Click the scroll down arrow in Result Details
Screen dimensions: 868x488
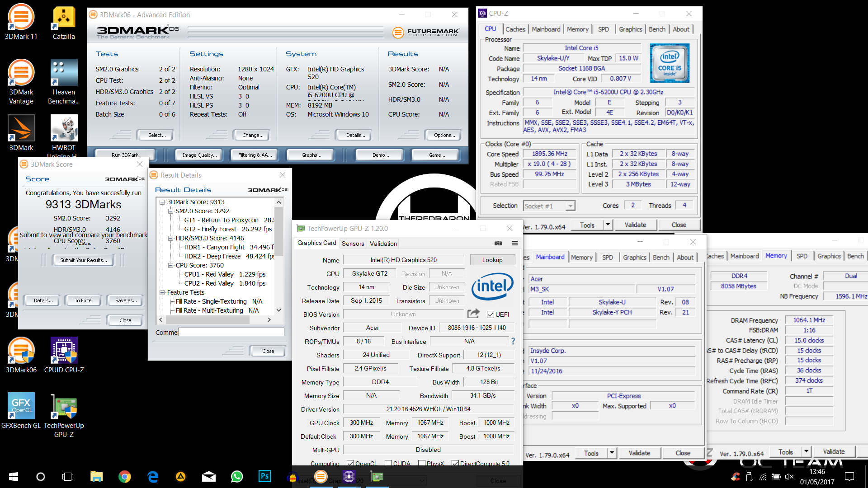pos(279,310)
